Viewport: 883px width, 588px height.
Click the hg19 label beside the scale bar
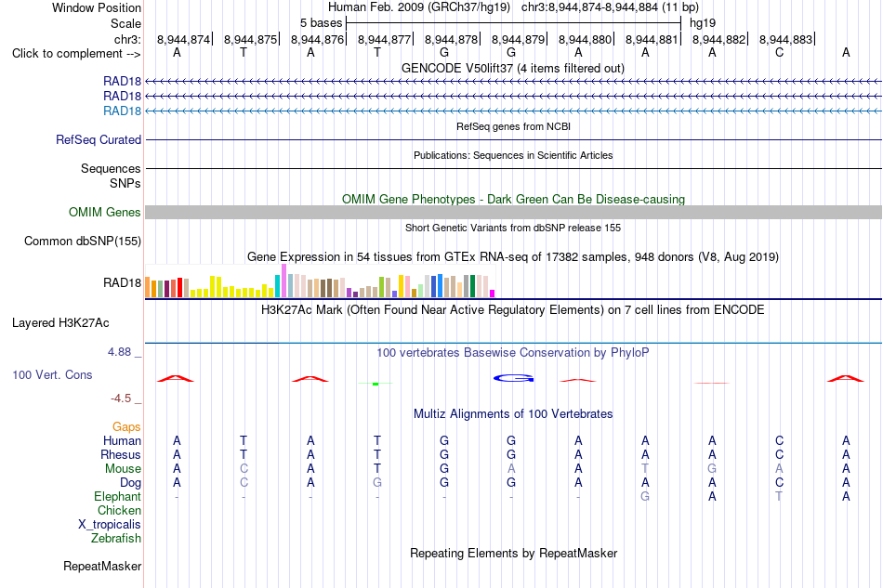pos(703,23)
